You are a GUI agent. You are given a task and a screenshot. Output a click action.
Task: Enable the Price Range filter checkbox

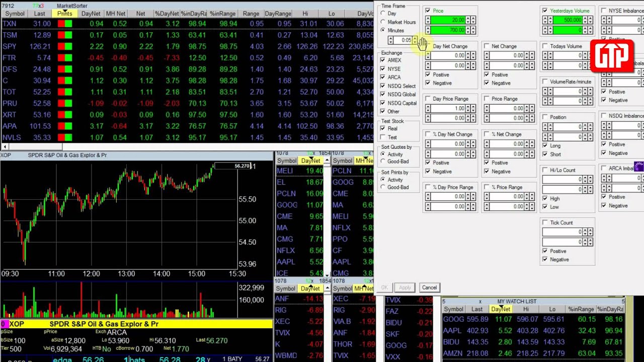pos(487,99)
